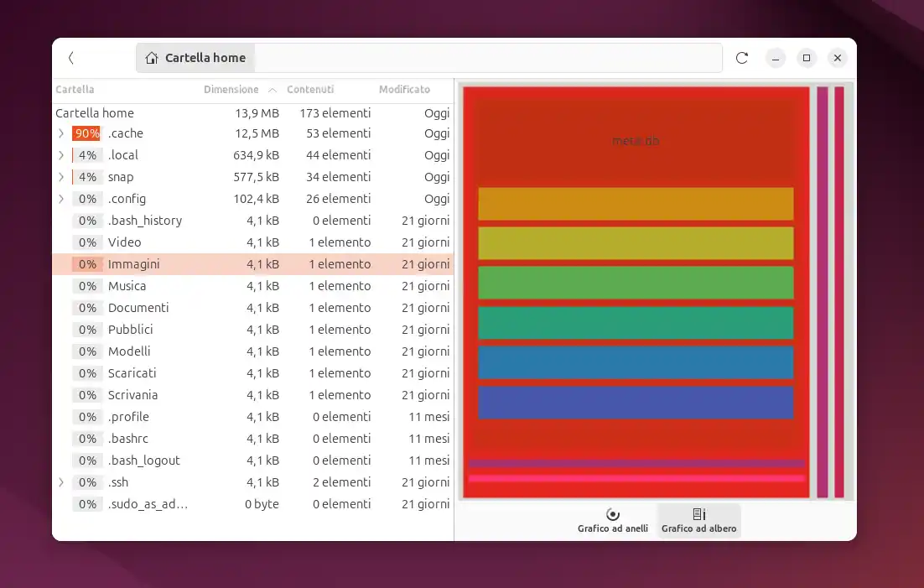
Task: Click the indigo blue treemap block
Action: 636,403
